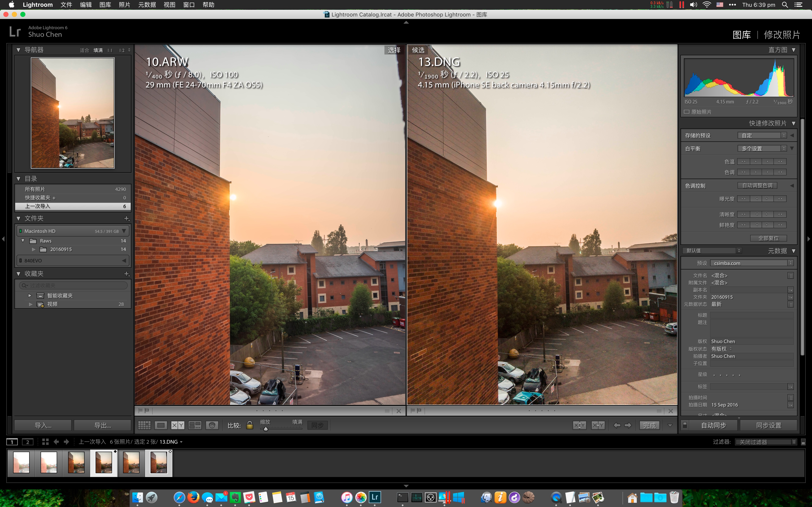Open the 过滤器 关闭过滤器 dropdown

765,442
